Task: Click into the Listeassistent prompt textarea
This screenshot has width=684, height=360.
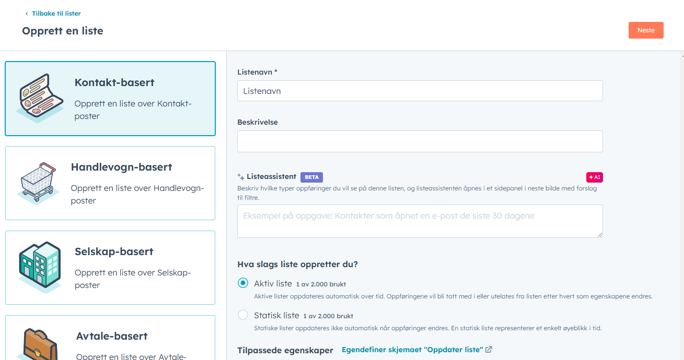Action: (x=420, y=221)
